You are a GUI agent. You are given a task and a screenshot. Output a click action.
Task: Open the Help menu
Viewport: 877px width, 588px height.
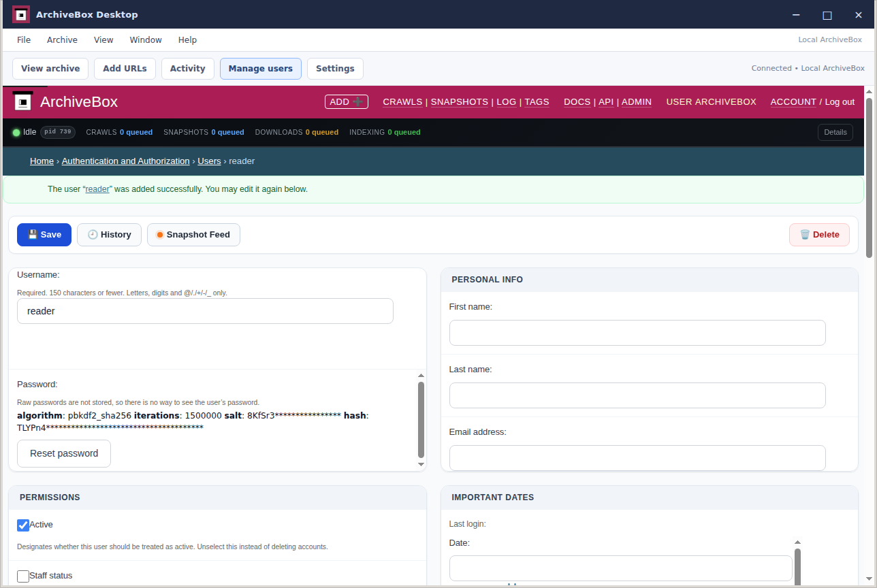pyautogui.click(x=187, y=40)
